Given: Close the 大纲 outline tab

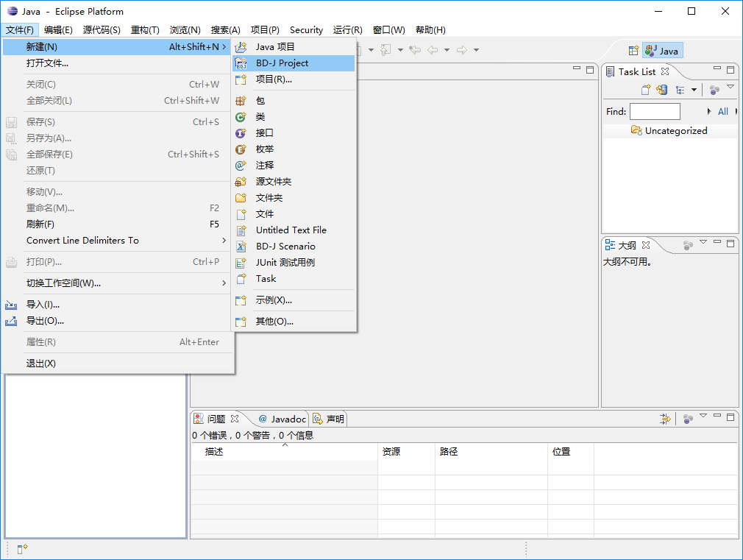Looking at the screenshot, I should click(646, 245).
